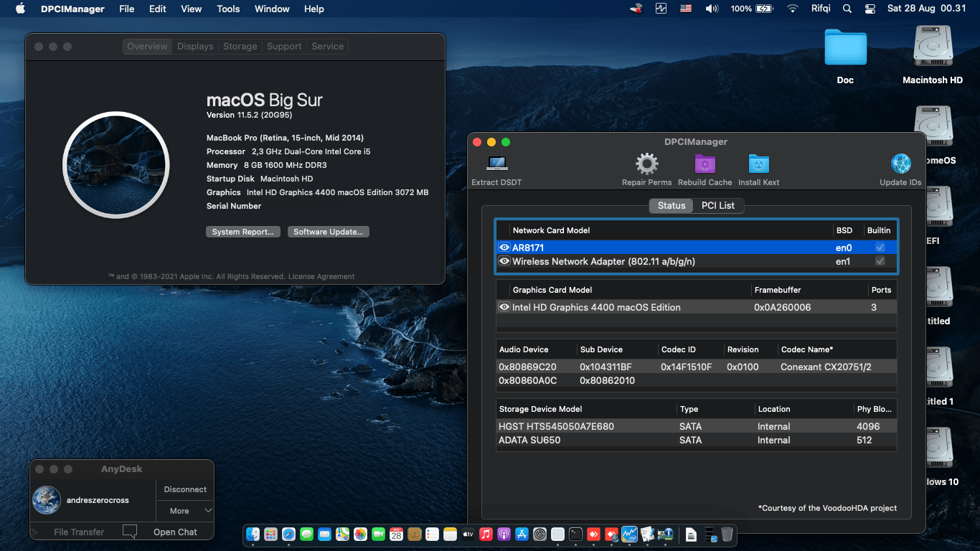Open the Storage tab in About This Mac

click(240, 46)
